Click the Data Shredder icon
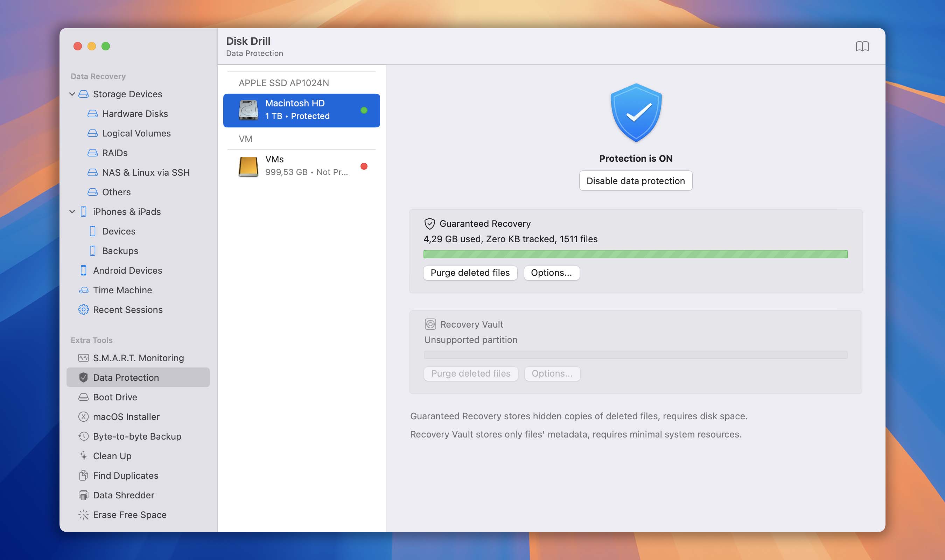 click(x=83, y=496)
